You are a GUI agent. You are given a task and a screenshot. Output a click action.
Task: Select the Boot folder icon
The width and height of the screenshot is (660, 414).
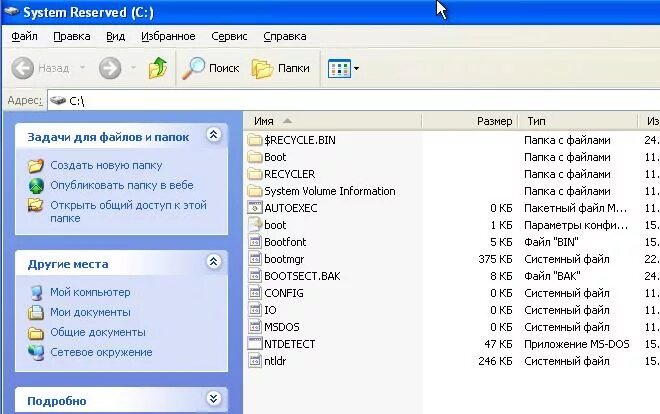[x=255, y=157]
